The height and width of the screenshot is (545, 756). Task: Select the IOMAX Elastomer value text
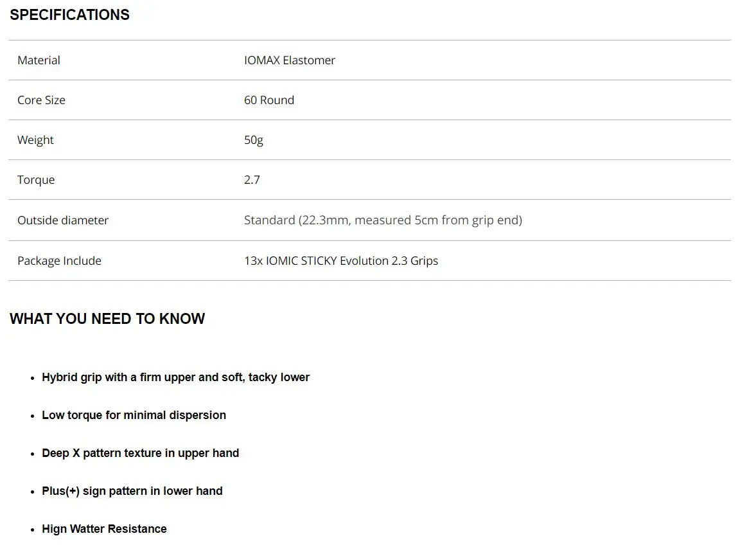(289, 60)
